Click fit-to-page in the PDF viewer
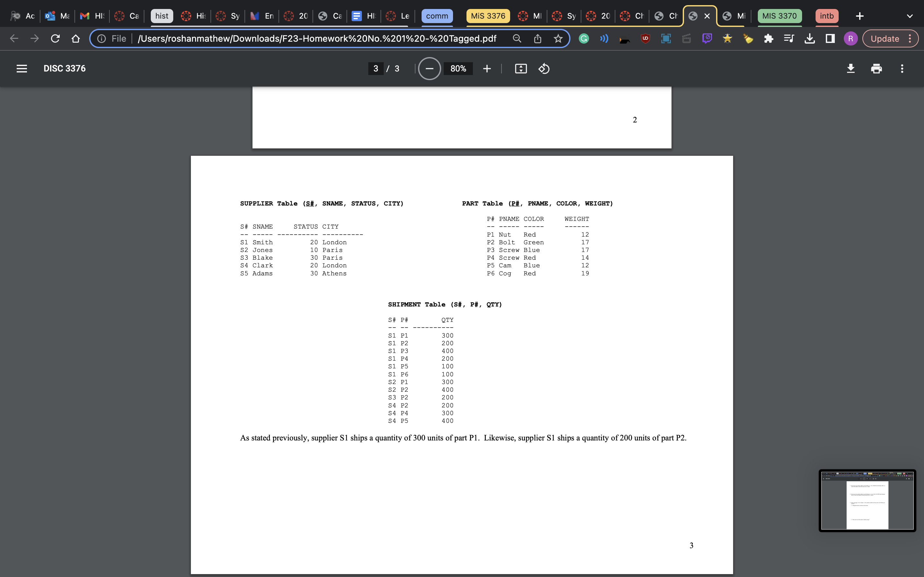The image size is (924, 577). [x=521, y=68]
